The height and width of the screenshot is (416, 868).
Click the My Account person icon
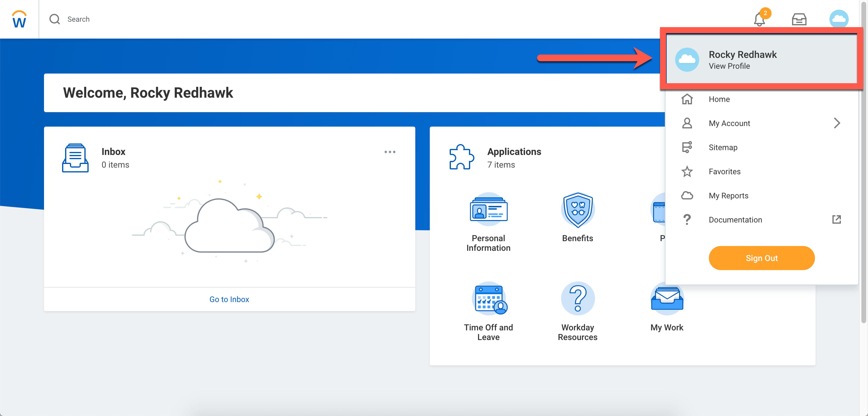point(687,123)
